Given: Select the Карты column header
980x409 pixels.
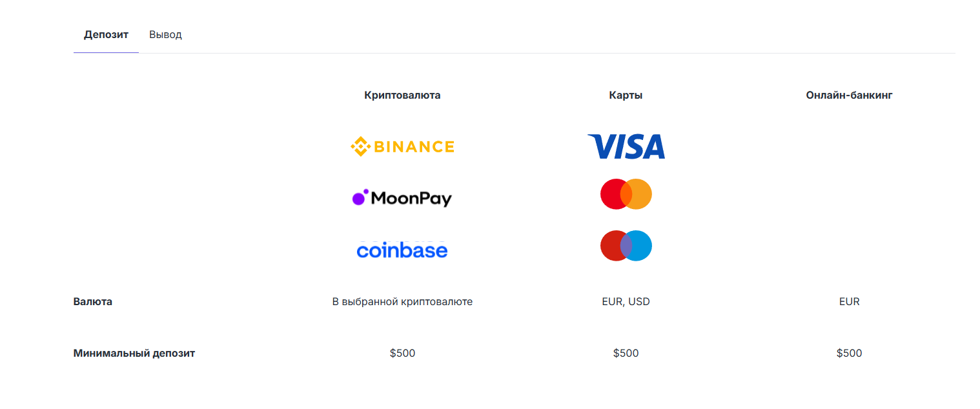Looking at the screenshot, I should click(x=626, y=95).
